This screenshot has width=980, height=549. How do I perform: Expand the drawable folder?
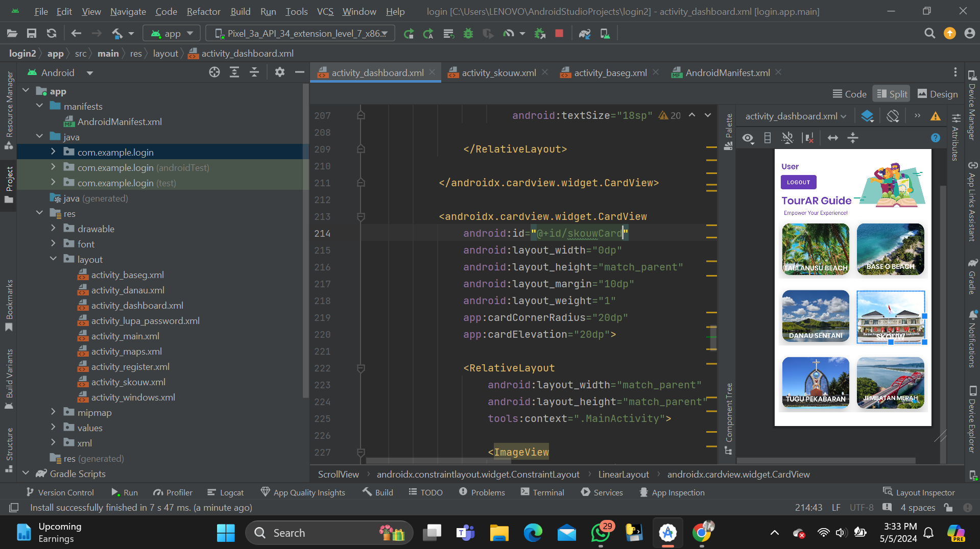point(53,229)
